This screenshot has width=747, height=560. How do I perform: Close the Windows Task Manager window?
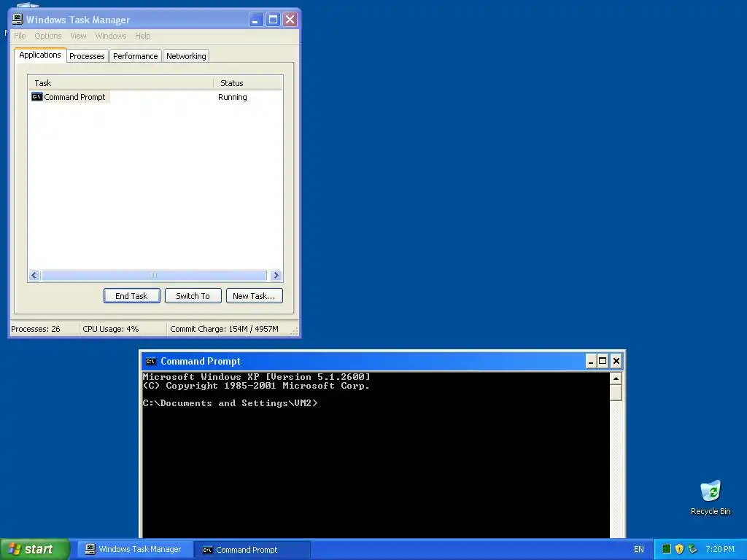click(290, 20)
